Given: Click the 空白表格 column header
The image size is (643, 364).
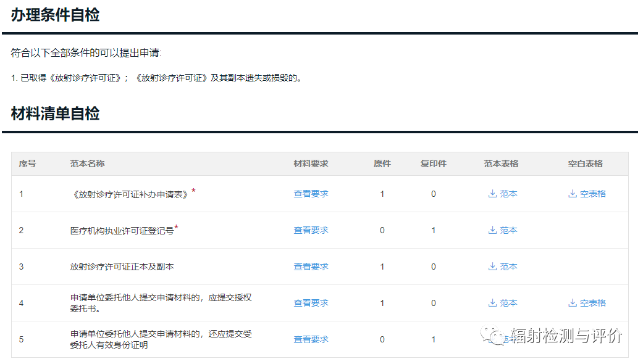Looking at the screenshot, I should [x=585, y=163].
